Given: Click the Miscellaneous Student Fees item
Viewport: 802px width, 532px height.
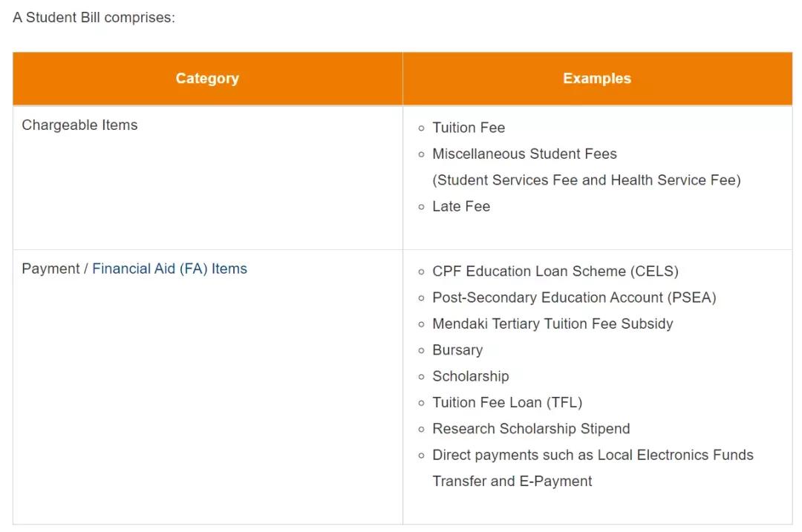Looking at the screenshot, I should 525,154.
